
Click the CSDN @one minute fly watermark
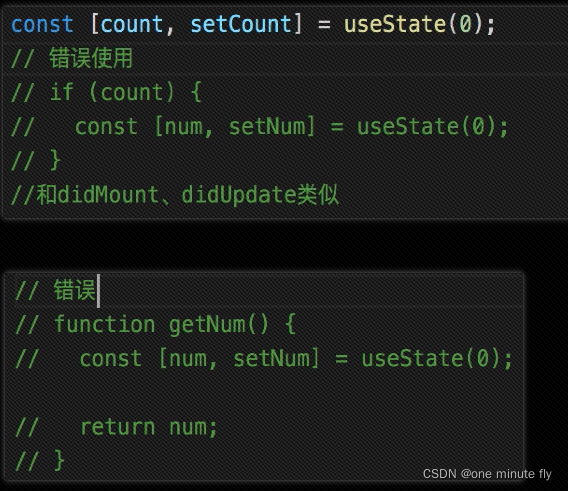click(x=487, y=474)
